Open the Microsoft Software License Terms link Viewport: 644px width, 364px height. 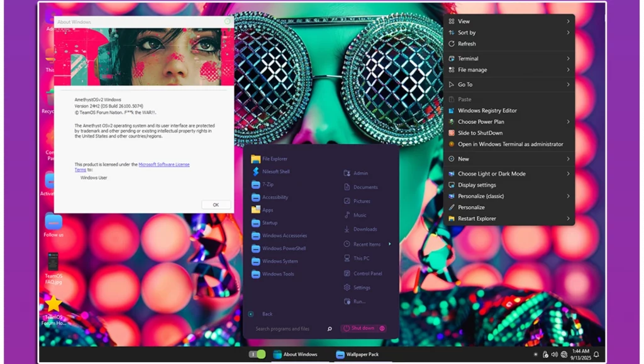pyautogui.click(x=164, y=164)
